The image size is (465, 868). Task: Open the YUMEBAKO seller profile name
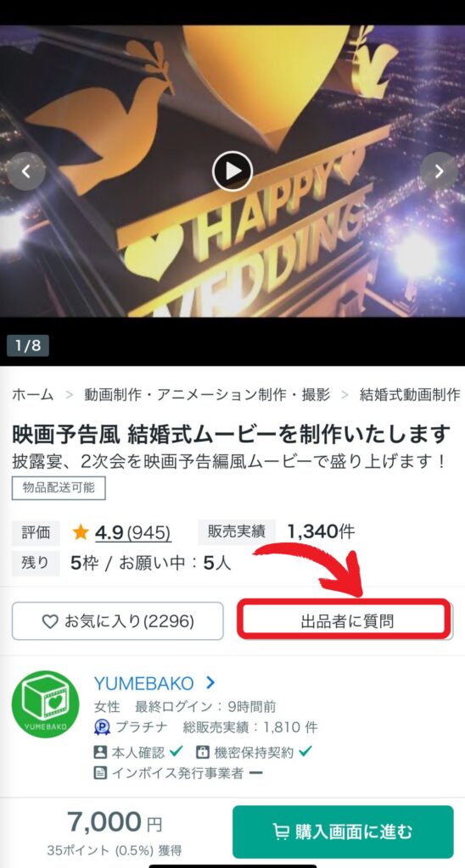coord(144,683)
